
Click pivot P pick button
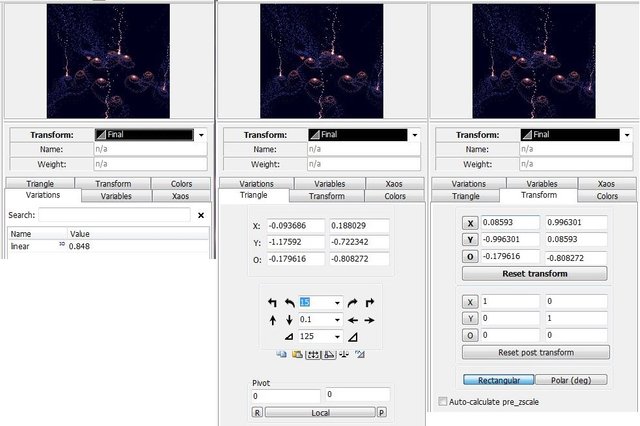pyautogui.click(x=382, y=413)
